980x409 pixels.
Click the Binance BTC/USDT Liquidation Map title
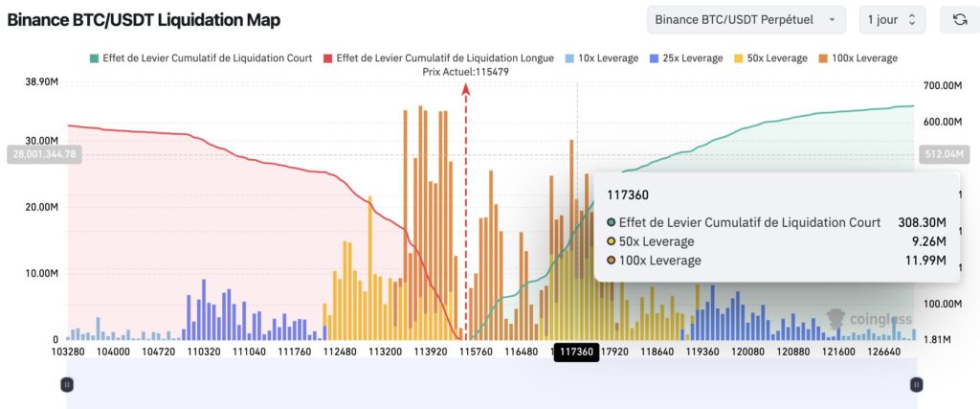pyautogui.click(x=144, y=20)
